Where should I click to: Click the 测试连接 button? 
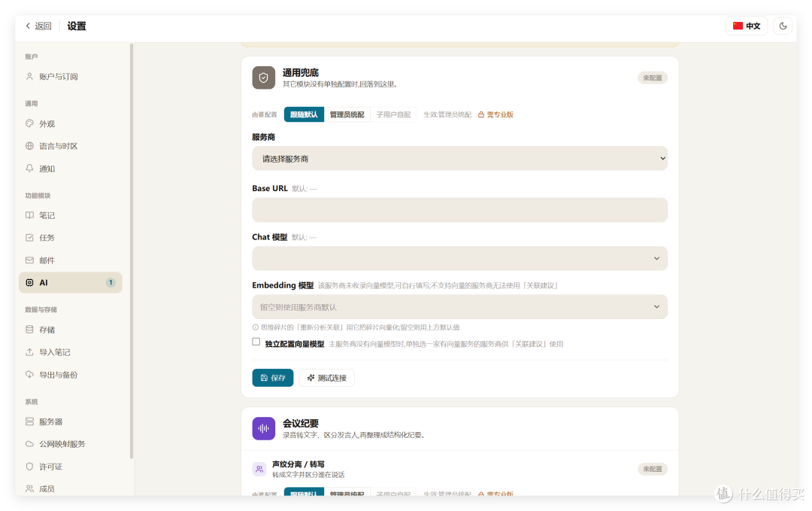(x=327, y=378)
